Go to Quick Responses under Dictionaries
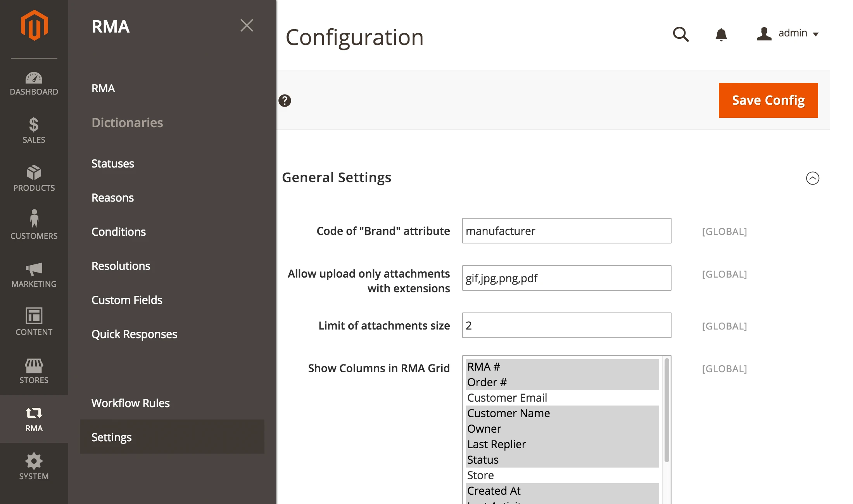 pos(134,334)
